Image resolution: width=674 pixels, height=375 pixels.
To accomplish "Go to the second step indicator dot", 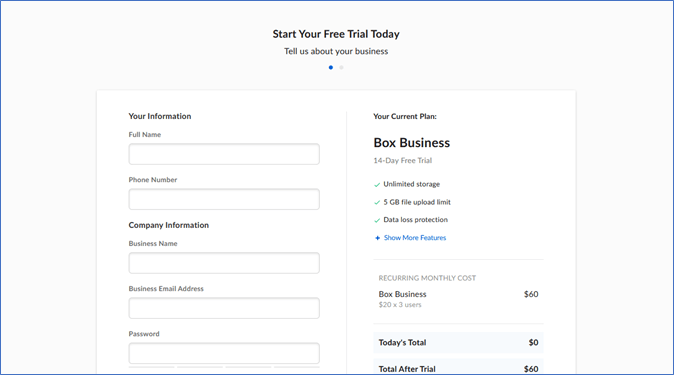I will pyautogui.click(x=341, y=68).
